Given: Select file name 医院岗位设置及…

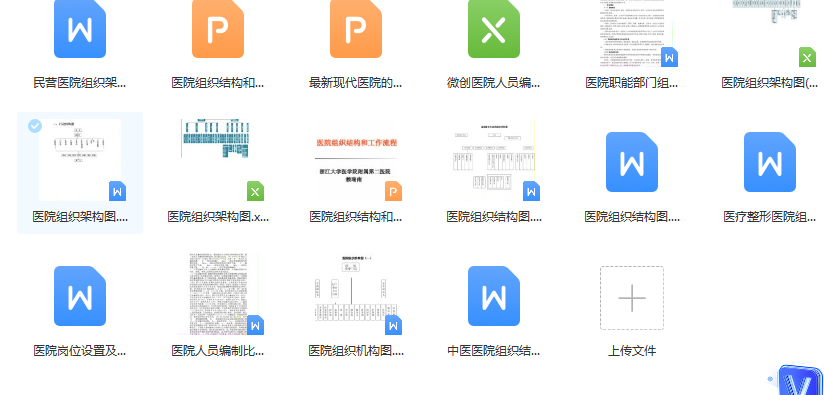Looking at the screenshot, I should 80,350.
